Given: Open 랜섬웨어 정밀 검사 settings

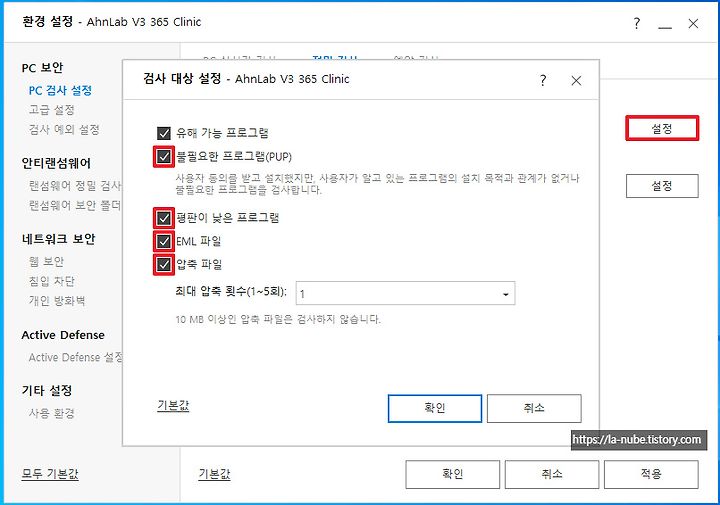Looking at the screenshot, I should click(75, 185).
